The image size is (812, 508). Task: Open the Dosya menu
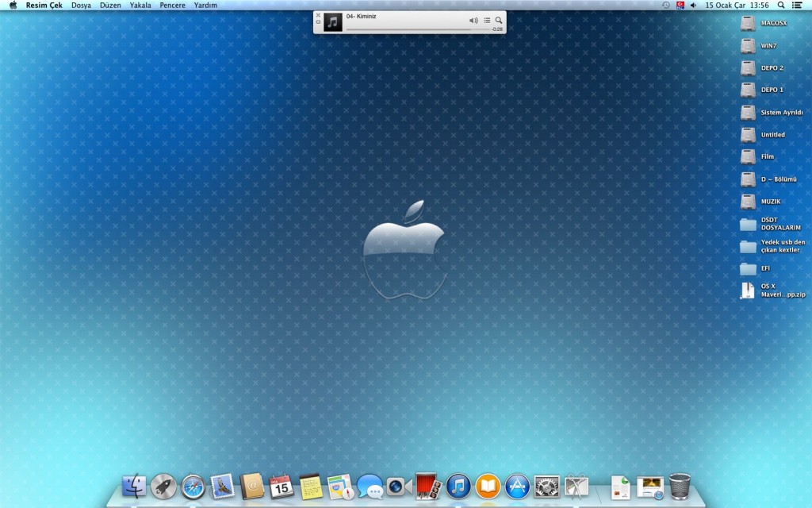click(82, 6)
